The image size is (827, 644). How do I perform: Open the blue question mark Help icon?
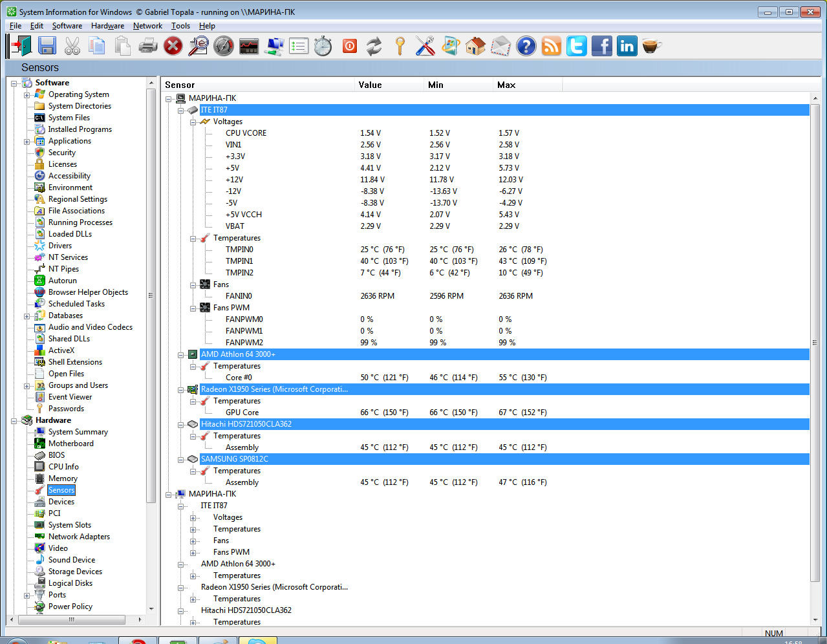[x=526, y=46]
